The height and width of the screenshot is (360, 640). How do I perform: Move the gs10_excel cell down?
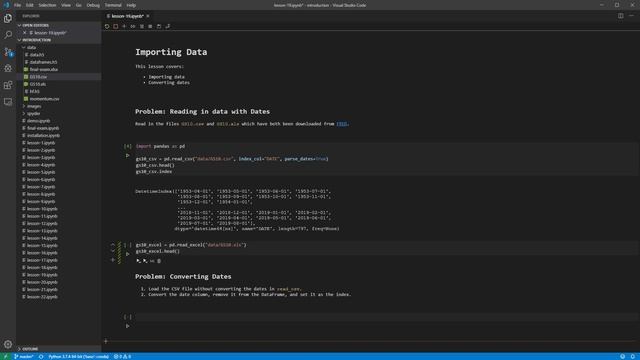pos(113,251)
